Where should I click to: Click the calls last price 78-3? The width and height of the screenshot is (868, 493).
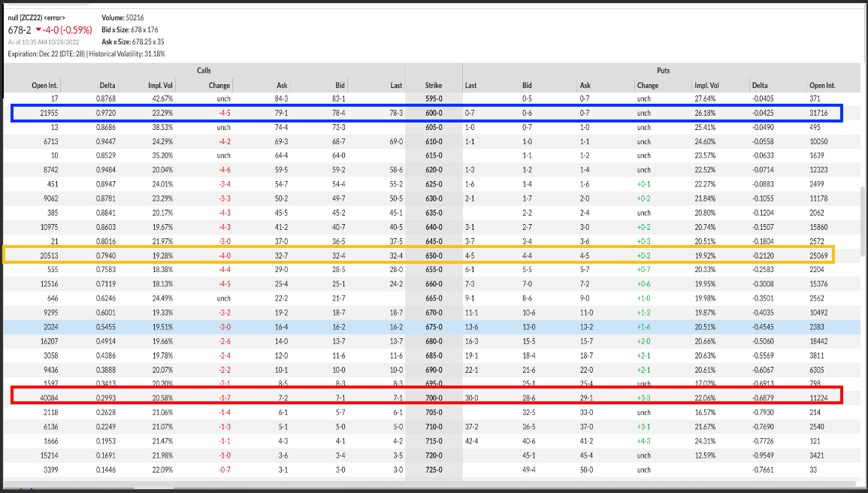click(x=396, y=113)
